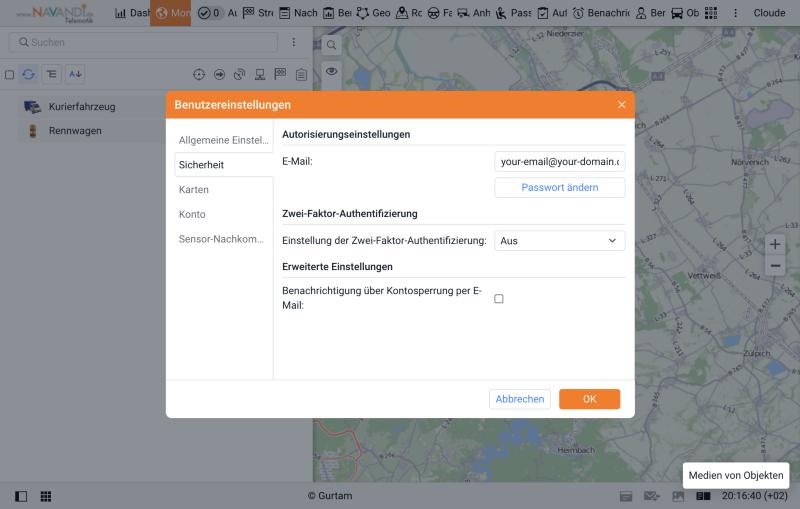Click the Abbrechen button

tap(520, 399)
